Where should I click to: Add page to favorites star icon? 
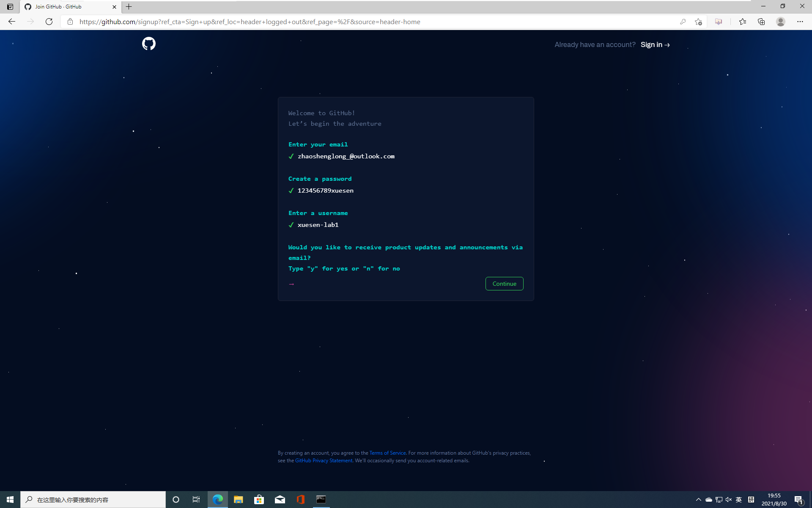pyautogui.click(x=698, y=22)
